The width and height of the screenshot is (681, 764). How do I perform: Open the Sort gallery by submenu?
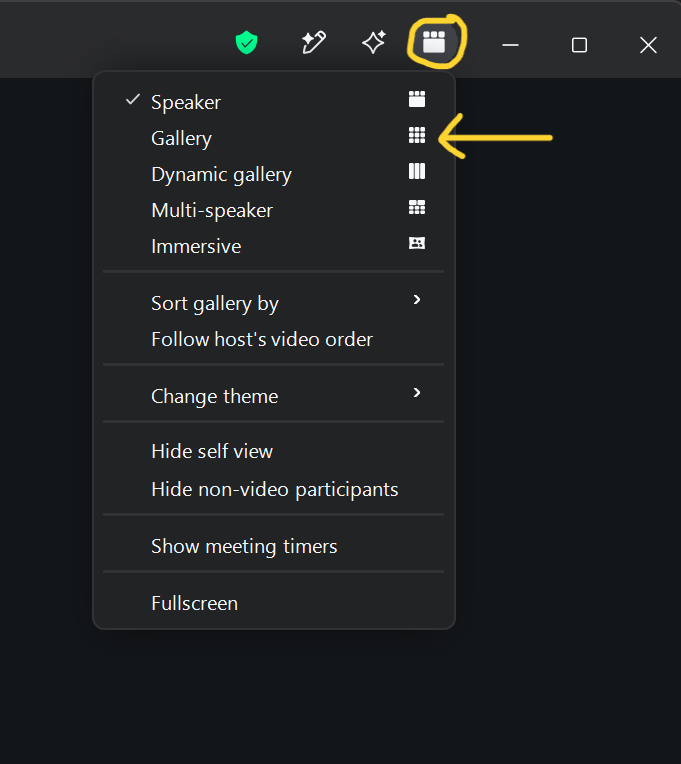point(274,303)
